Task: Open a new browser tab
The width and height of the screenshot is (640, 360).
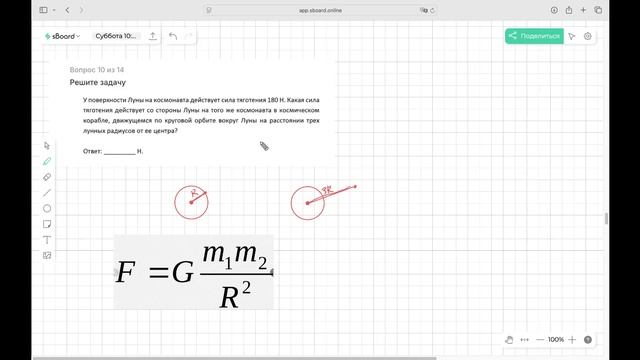Action: click(583, 10)
